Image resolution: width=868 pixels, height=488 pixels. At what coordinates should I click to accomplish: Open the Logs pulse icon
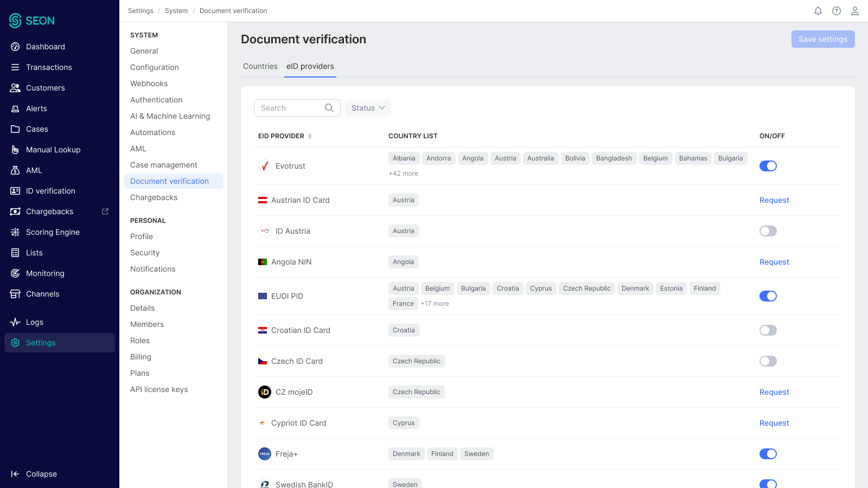point(15,322)
